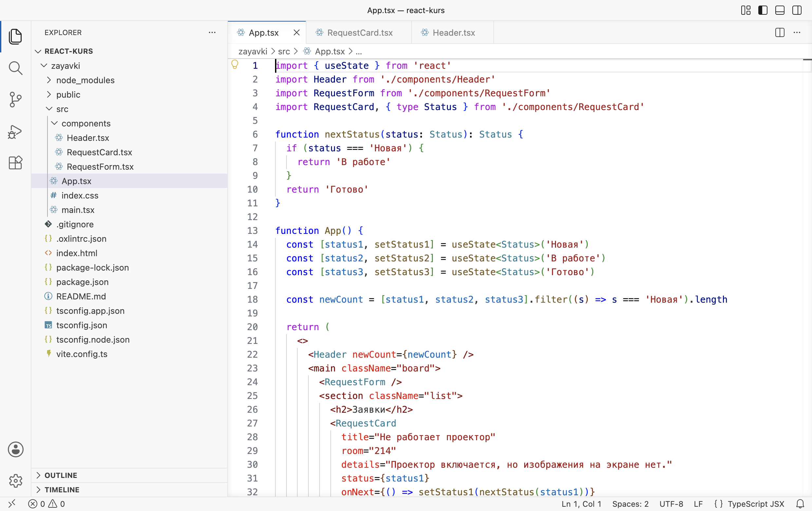
Task: Open the errors and warnings problems indicator
Action: [46, 503]
